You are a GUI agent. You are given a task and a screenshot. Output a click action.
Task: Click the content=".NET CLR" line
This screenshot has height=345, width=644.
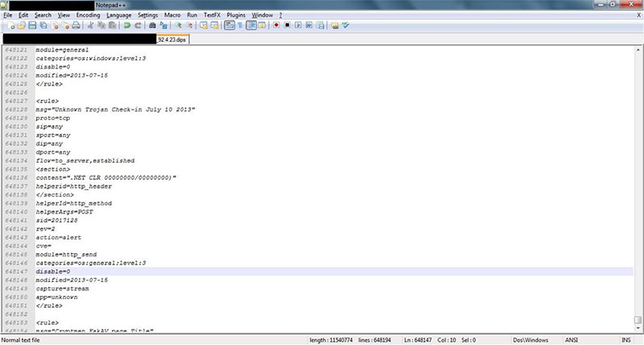pyautogui.click(x=106, y=177)
